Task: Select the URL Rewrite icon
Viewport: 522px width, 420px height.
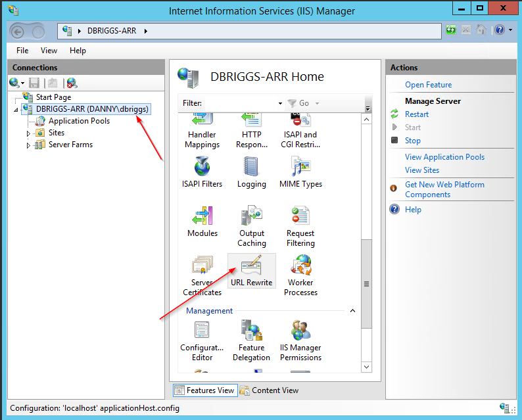Action: [251, 271]
